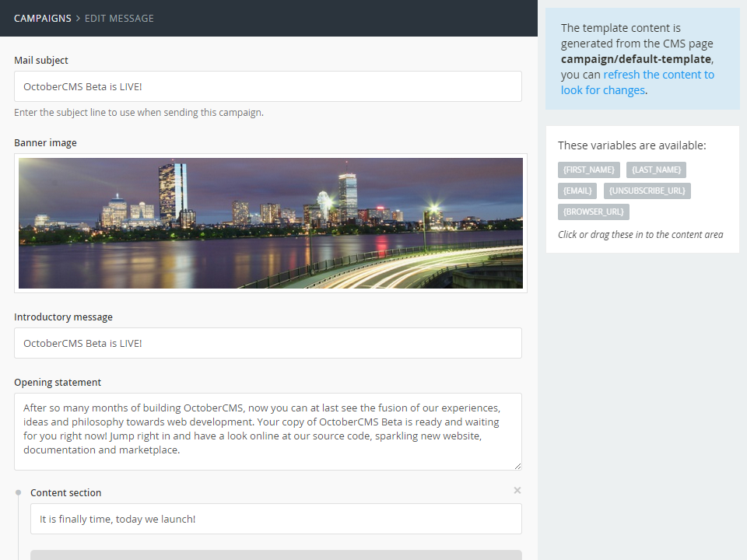Insert the {FIRST_NAME} variable tag
Viewport: 747px width, 560px height.
coord(589,170)
